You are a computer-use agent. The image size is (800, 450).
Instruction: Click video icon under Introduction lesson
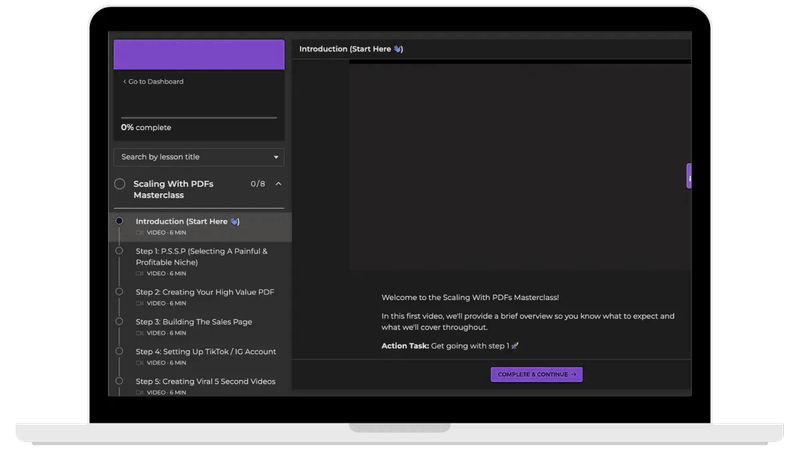(139, 233)
